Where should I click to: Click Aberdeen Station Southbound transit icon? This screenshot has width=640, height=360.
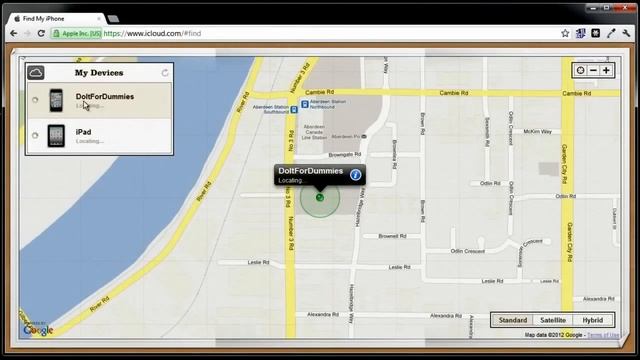pos(294,109)
